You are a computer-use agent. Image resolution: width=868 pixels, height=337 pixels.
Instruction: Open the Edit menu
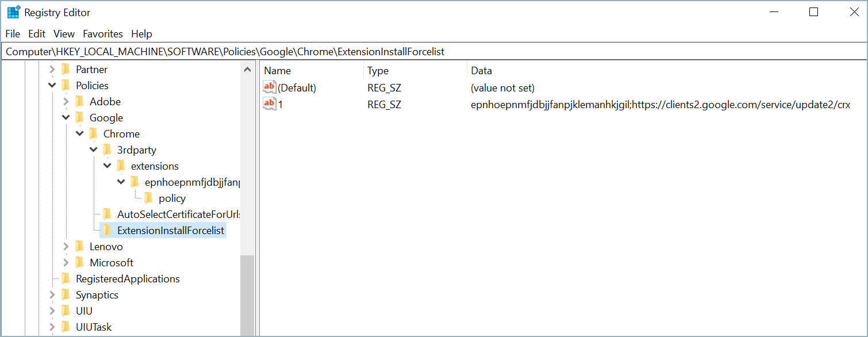click(x=37, y=34)
